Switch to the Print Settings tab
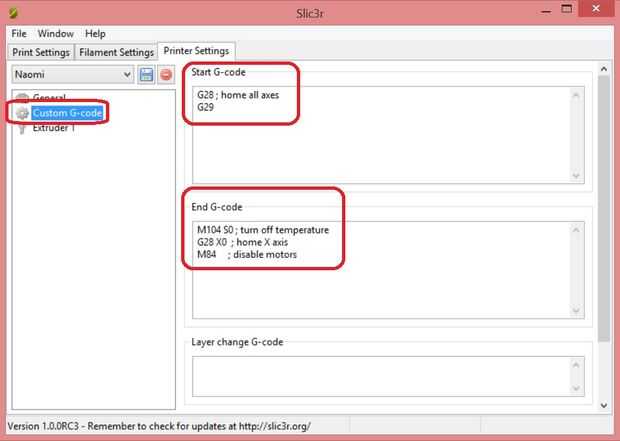The height and width of the screenshot is (441, 620). [x=41, y=52]
